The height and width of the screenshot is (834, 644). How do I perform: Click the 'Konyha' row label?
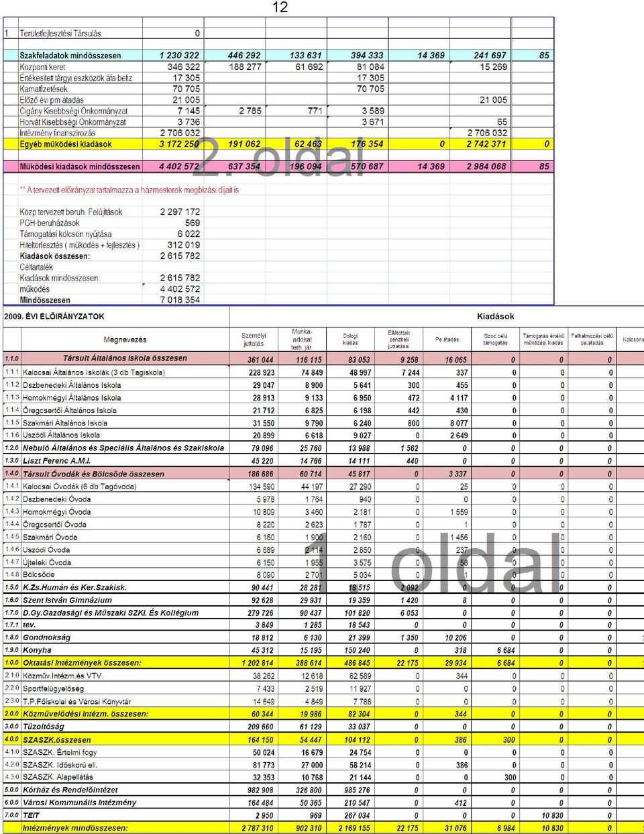(x=37, y=650)
